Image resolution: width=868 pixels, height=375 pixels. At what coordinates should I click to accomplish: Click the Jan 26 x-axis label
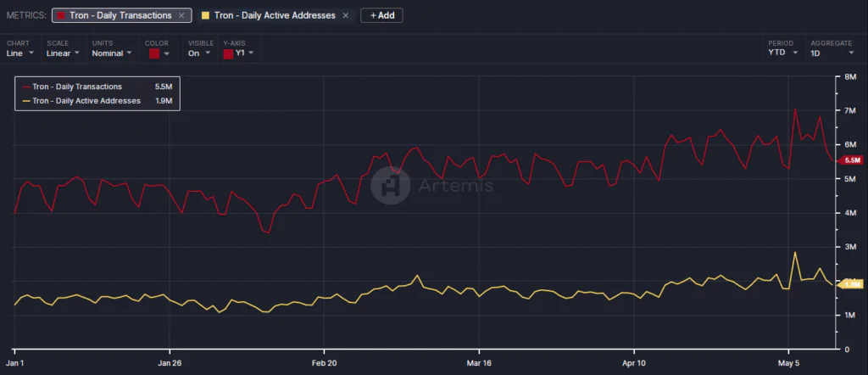(x=170, y=363)
